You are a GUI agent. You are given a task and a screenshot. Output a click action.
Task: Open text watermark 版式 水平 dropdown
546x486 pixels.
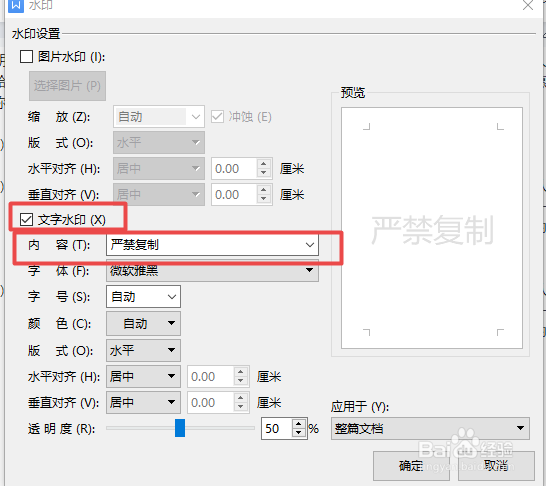tap(143, 350)
